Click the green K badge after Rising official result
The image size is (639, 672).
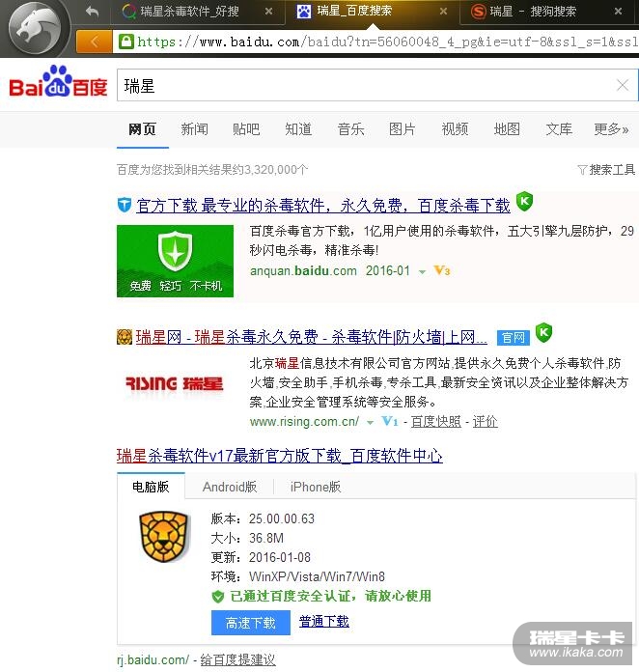point(543,332)
